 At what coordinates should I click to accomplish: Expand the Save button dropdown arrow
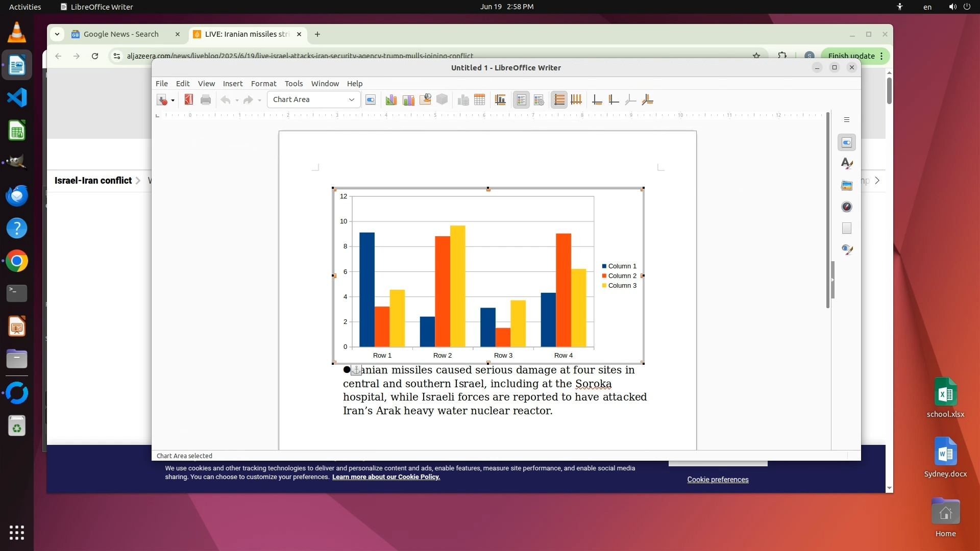pos(173,101)
